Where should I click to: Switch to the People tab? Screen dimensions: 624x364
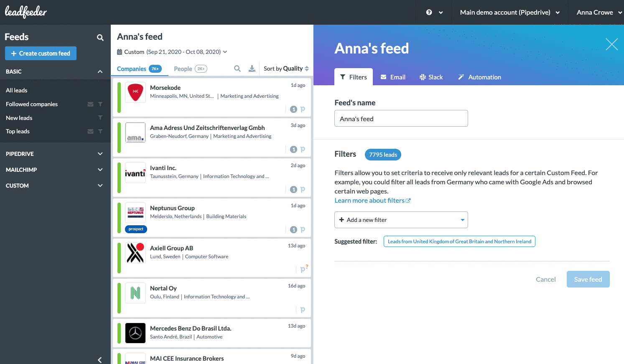point(190,69)
